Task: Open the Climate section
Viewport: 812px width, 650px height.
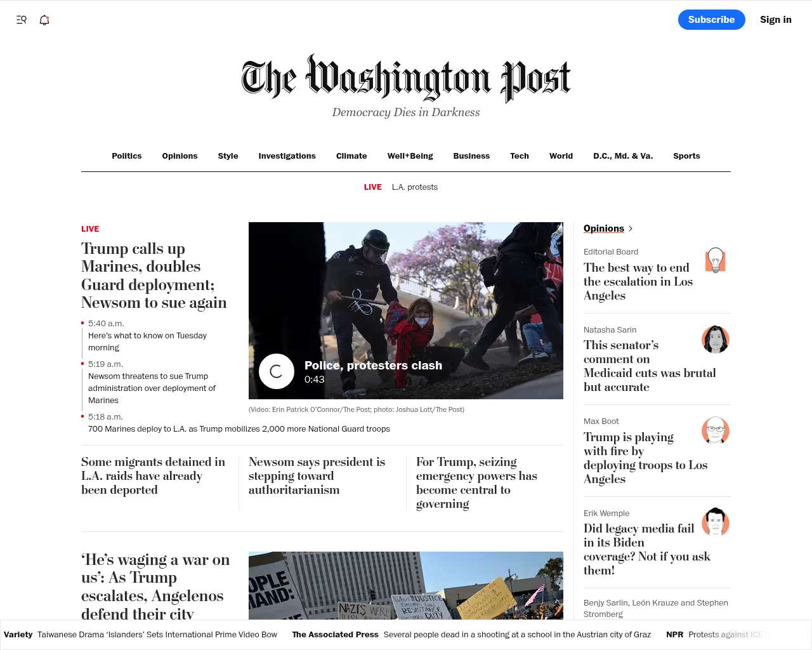Action: pos(351,156)
